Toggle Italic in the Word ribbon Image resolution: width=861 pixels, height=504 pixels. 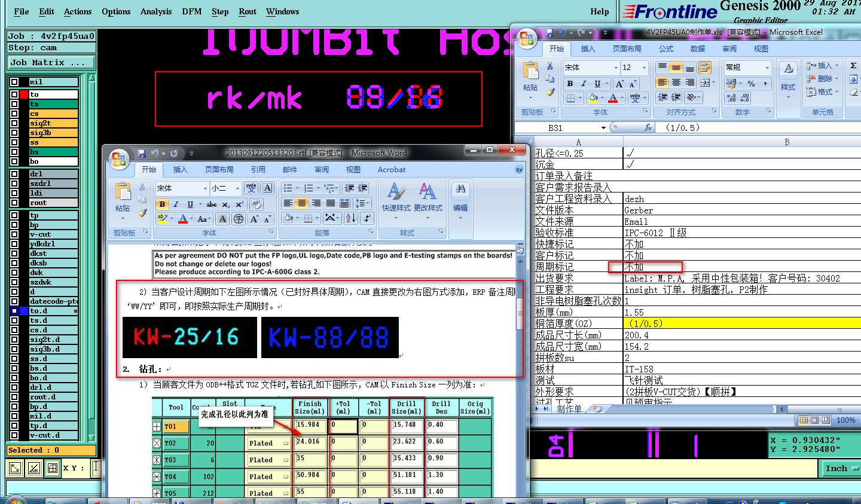pos(176,204)
